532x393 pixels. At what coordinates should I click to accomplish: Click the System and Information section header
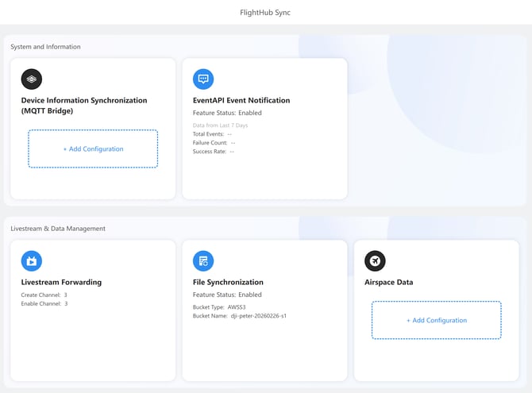(45, 47)
